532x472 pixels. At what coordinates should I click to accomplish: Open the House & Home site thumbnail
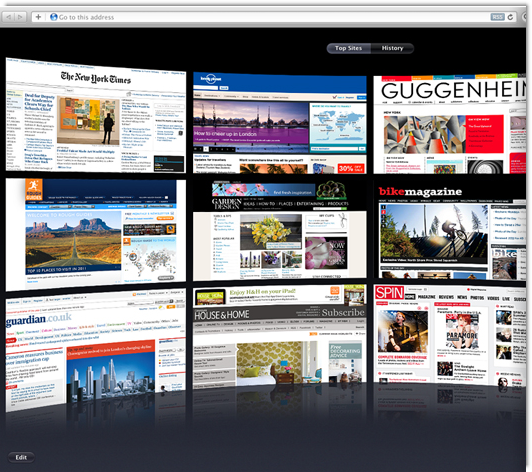coord(280,338)
